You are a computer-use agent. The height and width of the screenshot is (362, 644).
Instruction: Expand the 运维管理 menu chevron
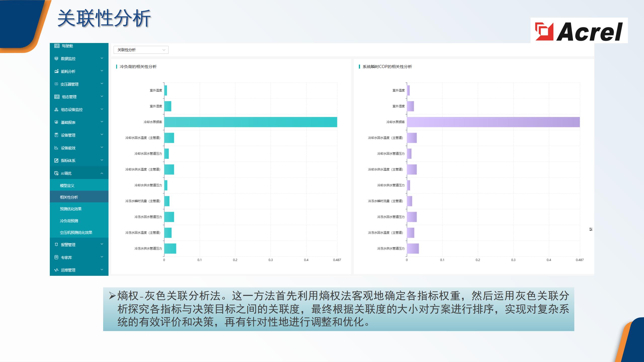[102, 270]
